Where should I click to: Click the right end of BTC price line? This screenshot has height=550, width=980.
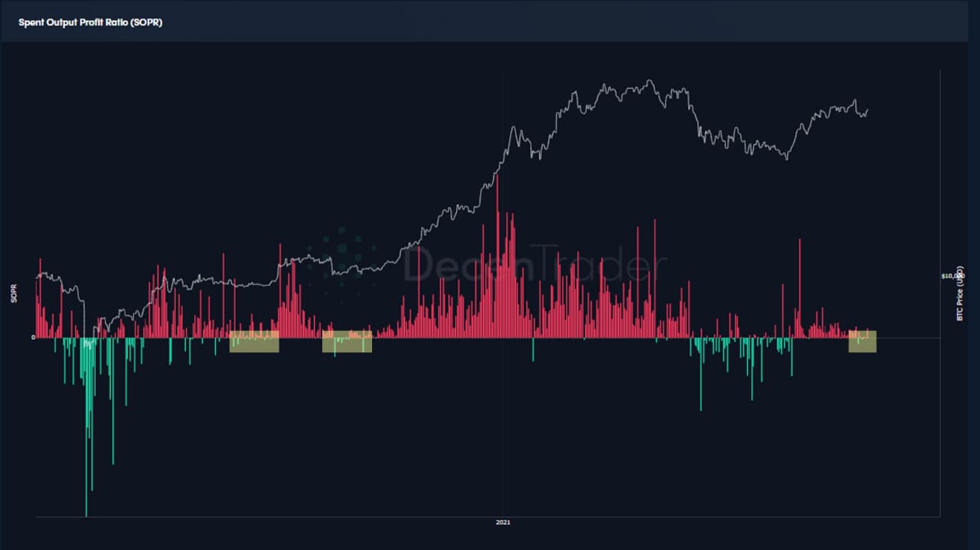[867, 110]
